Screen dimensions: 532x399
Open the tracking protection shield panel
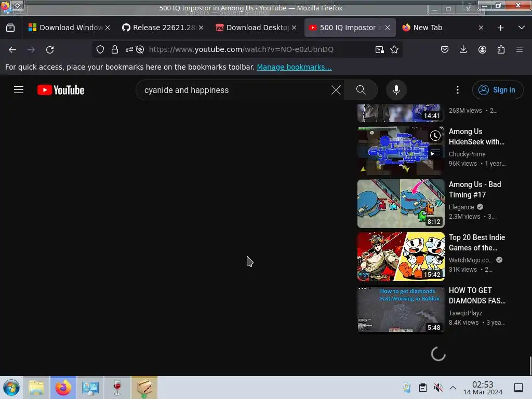(100, 49)
